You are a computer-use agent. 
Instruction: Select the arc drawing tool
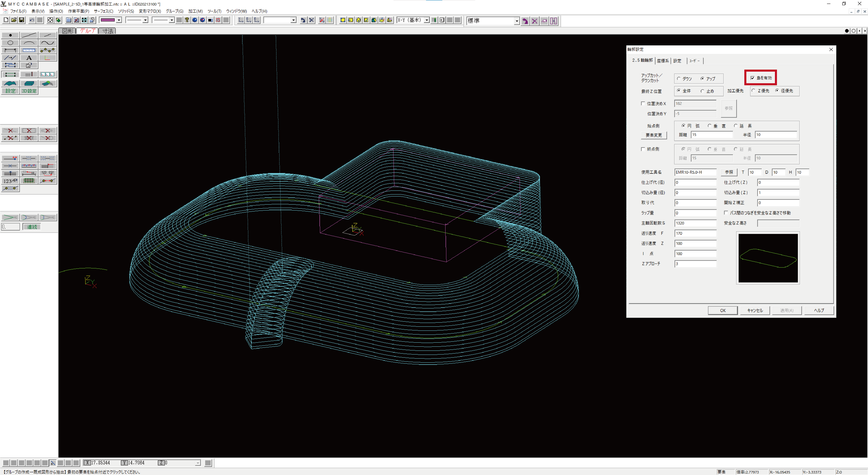(x=29, y=43)
